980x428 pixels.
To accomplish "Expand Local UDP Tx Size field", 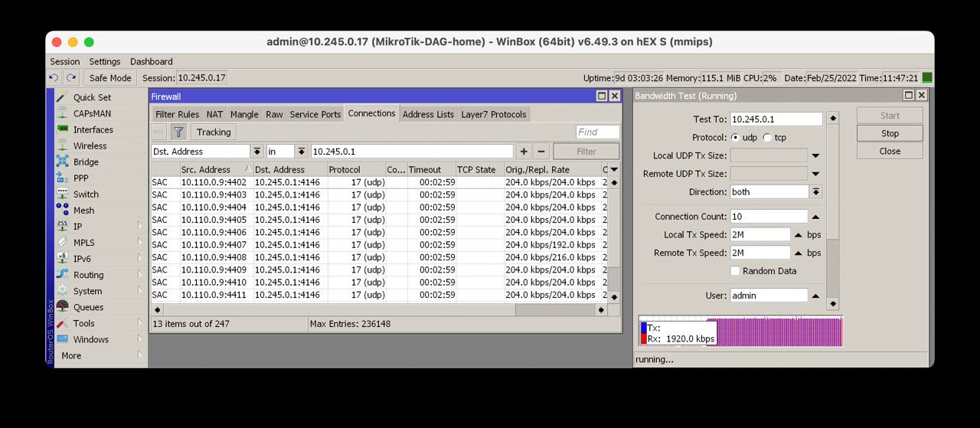I will click(x=815, y=156).
